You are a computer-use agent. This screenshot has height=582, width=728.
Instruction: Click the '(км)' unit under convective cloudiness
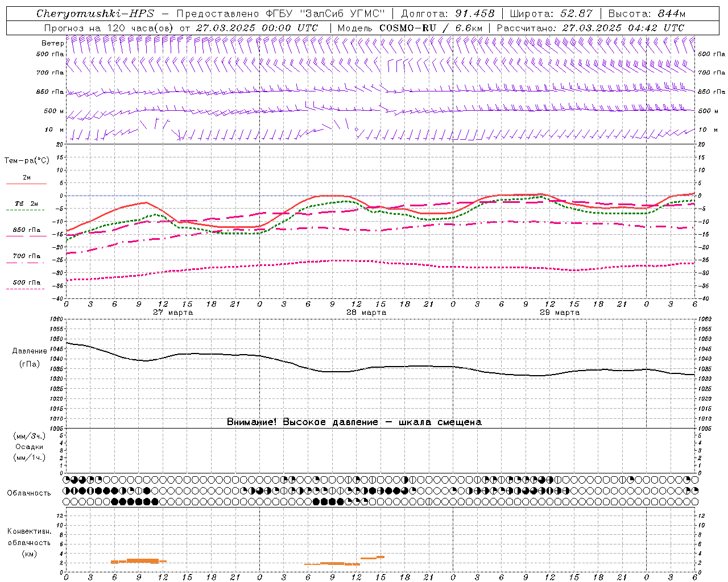pyautogui.click(x=29, y=554)
